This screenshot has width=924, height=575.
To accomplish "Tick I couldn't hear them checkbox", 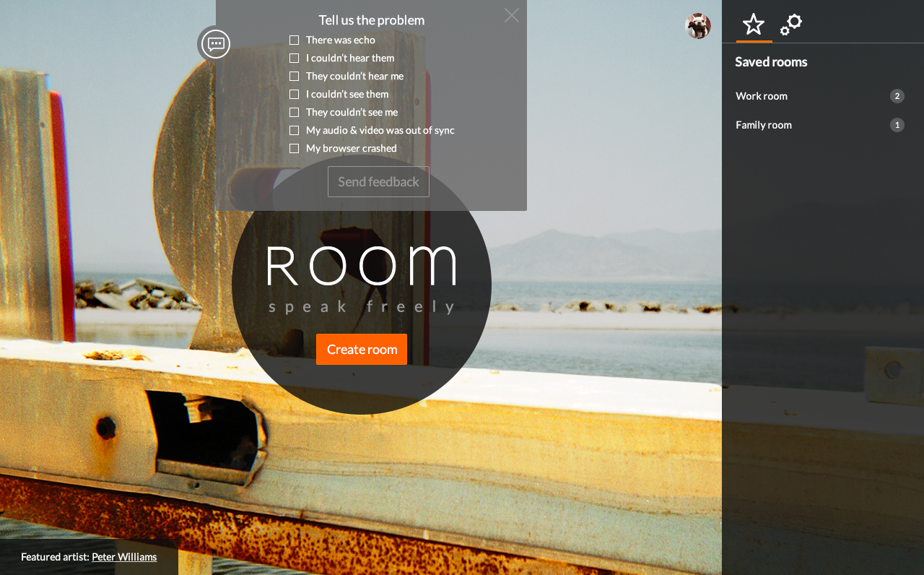I will point(294,59).
